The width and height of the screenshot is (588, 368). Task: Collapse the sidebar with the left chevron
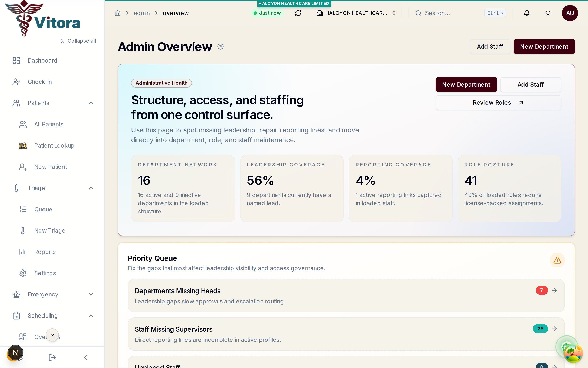[x=85, y=357]
